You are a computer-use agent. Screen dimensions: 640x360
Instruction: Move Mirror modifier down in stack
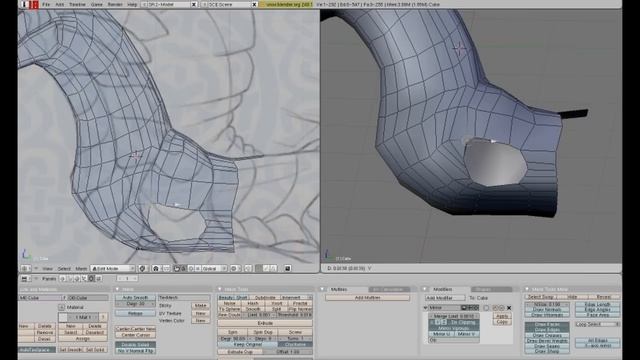(501, 308)
